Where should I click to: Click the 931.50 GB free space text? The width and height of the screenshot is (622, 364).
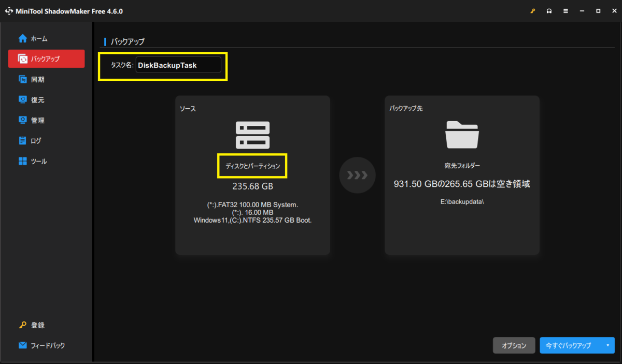(462, 184)
